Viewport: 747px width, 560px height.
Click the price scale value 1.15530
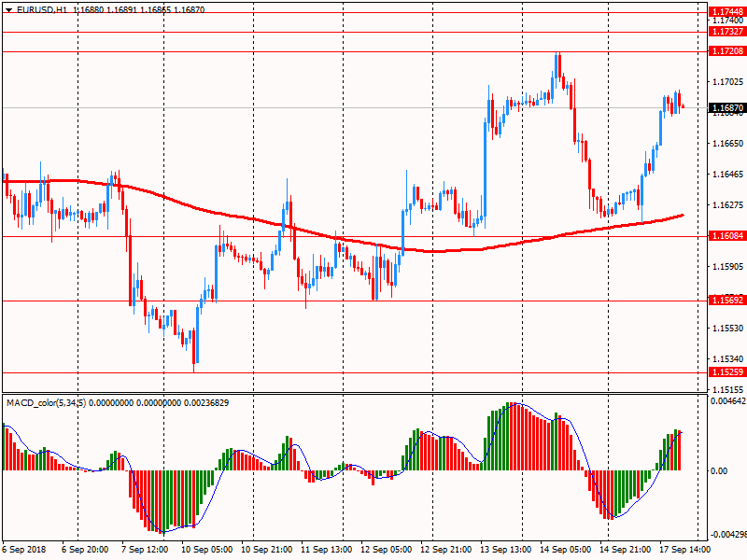coord(727,329)
